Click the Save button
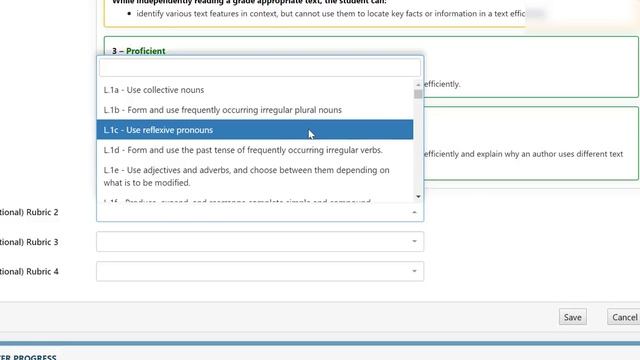 [573, 317]
